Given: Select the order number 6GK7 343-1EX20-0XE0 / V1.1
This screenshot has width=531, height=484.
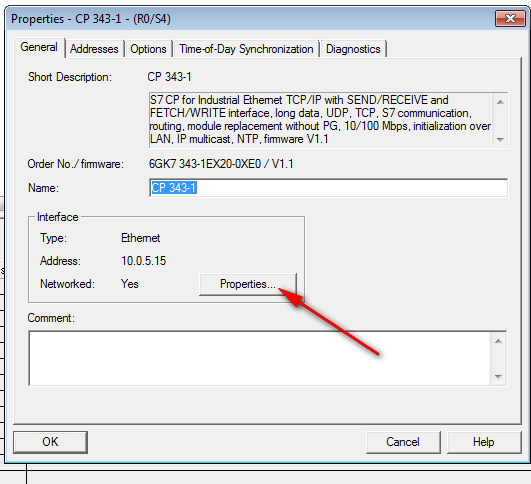Looking at the screenshot, I should pos(221,164).
